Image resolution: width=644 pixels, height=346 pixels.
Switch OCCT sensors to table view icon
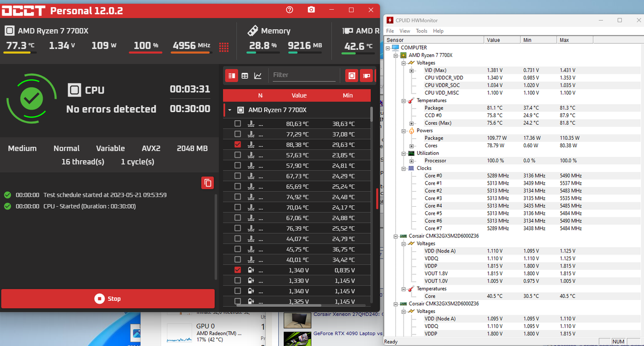point(245,75)
